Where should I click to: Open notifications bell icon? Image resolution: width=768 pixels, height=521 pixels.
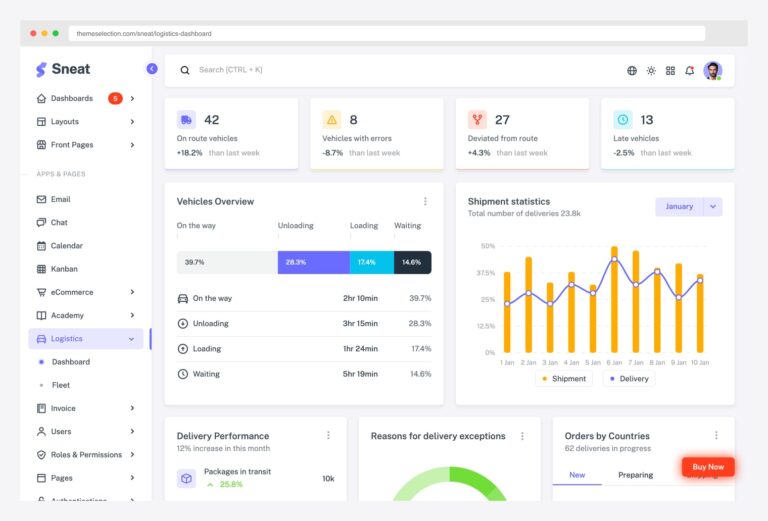pos(690,71)
